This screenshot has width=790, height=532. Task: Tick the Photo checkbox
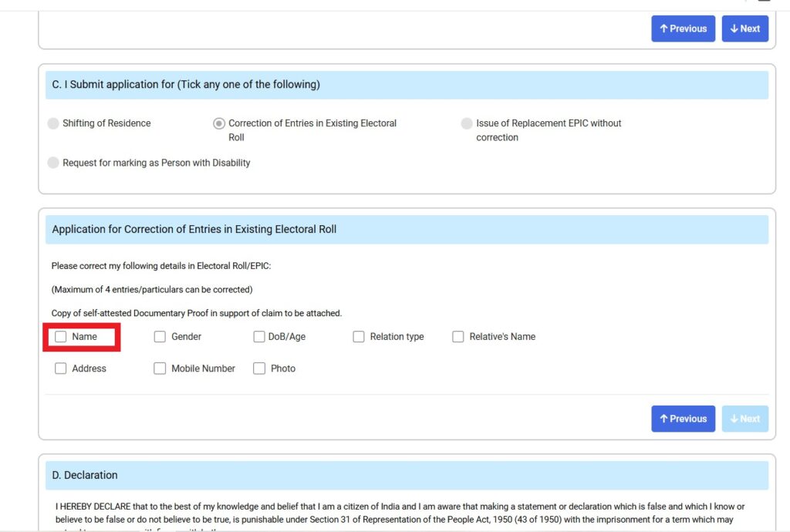click(259, 369)
